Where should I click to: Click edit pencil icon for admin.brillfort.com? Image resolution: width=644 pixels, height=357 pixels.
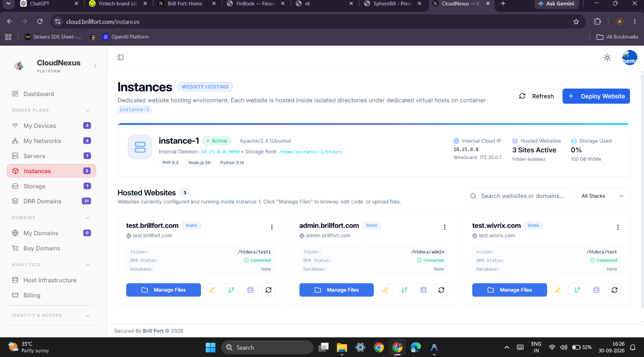tap(385, 290)
